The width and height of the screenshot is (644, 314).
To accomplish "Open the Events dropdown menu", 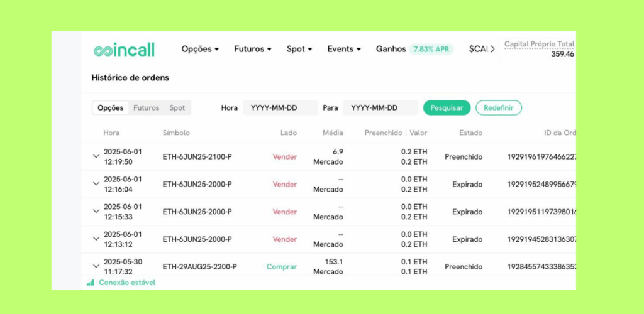I will pos(344,49).
